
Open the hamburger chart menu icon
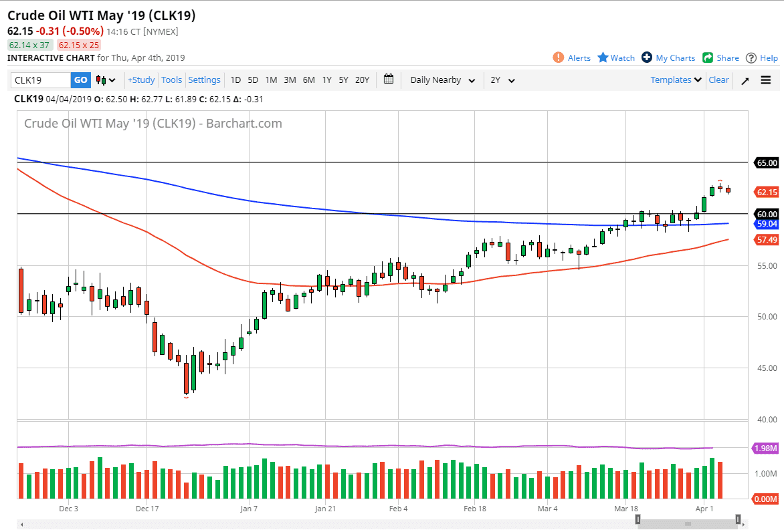point(765,80)
